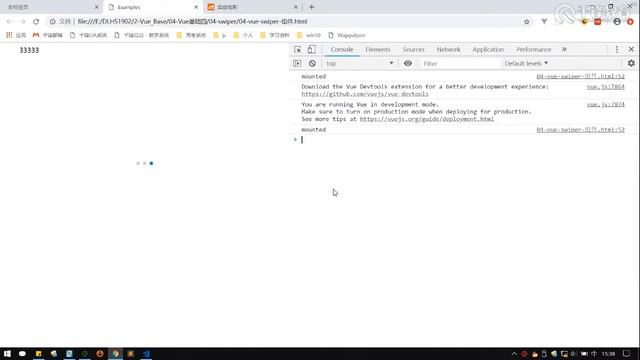The image size is (640, 360).
Task: Open the vue-devtools GitHub link
Action: coord(365,94)
